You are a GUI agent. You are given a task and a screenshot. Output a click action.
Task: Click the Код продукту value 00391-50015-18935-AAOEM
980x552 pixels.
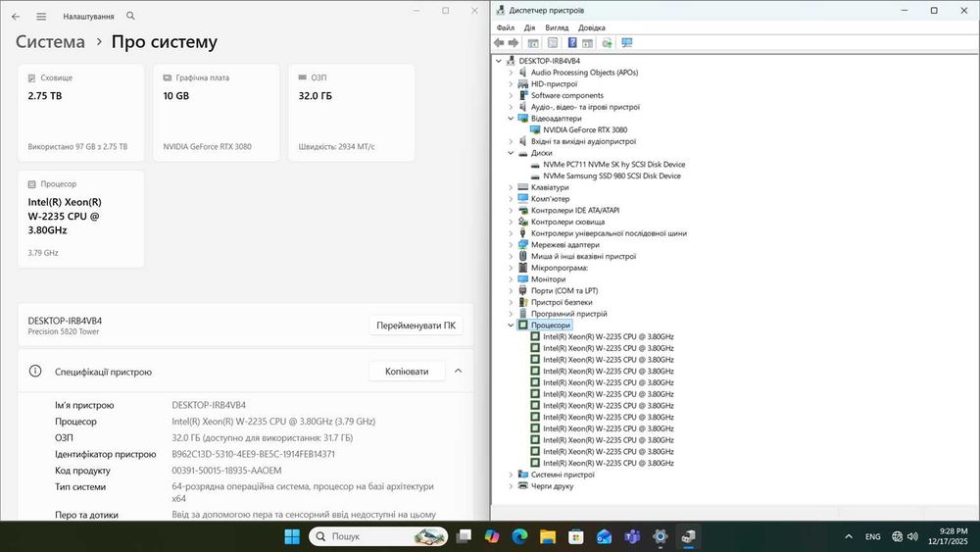(226, 470)
